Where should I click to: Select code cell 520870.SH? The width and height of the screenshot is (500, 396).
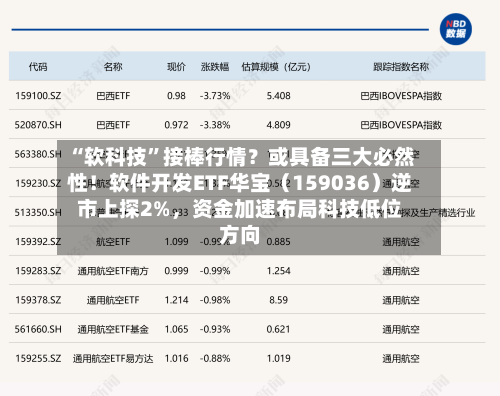click(x=38, y=125)
